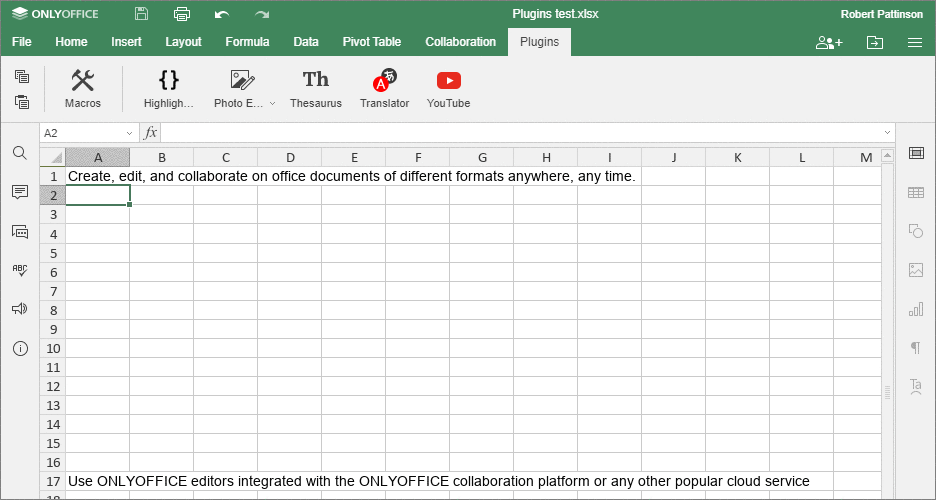Open Feedback and Support megaphone icon
The height and width of the screenshot is (500, 936).
20,309
